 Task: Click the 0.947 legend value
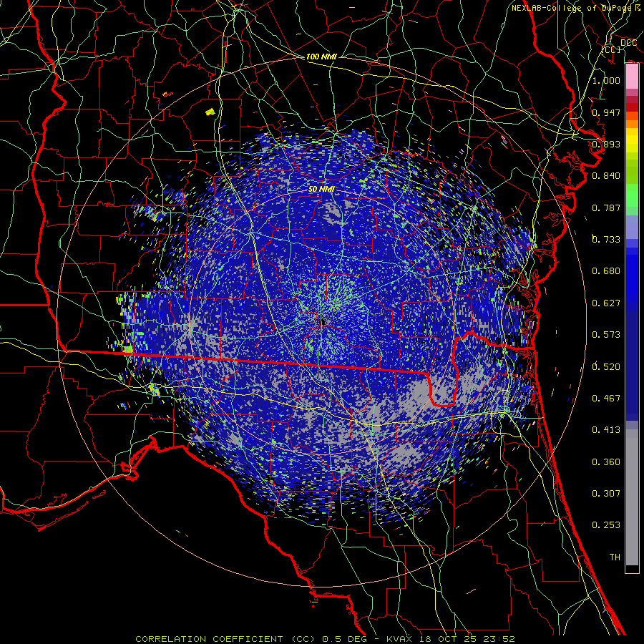coord(606,112)
